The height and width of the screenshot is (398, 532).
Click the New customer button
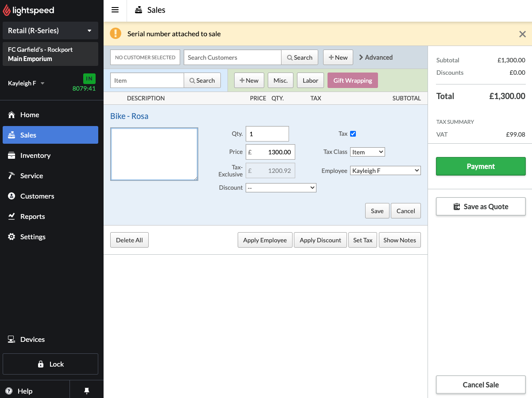click(x=338, y=57)
